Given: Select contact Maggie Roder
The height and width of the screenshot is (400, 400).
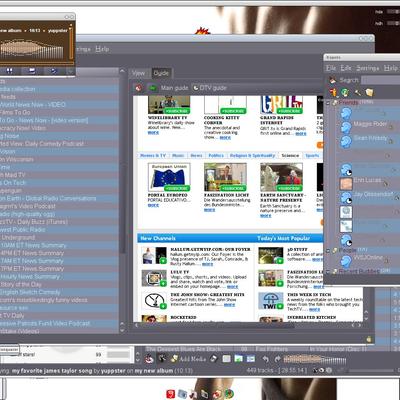Looking at the screenshot, I should (370, 124).
